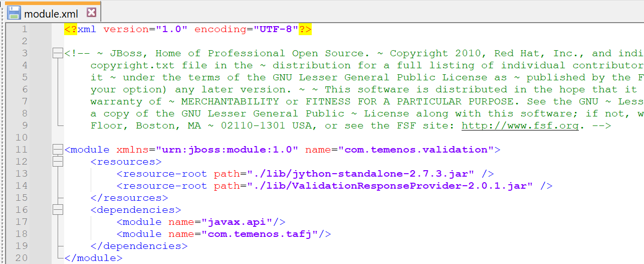Screen dimensions: 644x264
Task: Place cursor in jython-standalone-2.7.3.jar path
Action: pyautogui.click(x=360, y=174)
